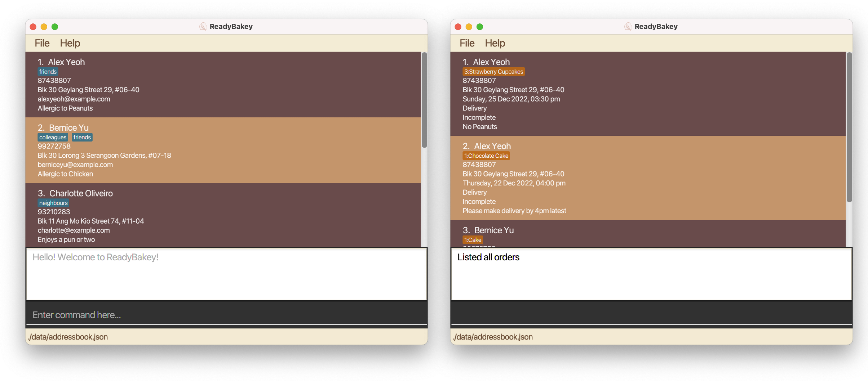Open File menu in left window

(42, 43)
